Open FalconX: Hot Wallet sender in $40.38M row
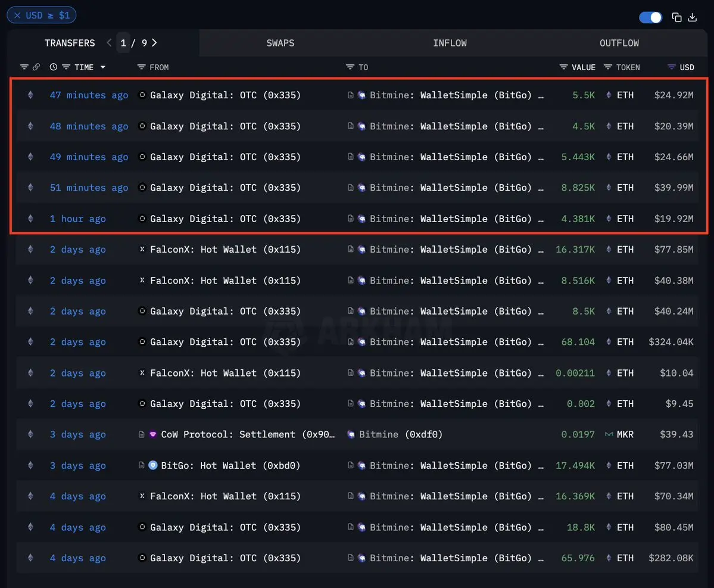The image size is (714, 588). pyautogui.click(x=226, y=281)
